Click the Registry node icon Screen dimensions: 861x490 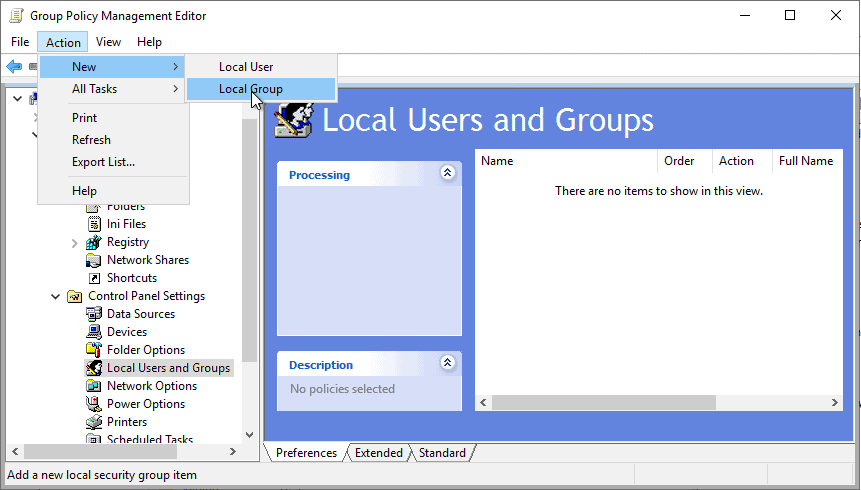[94, 242]
